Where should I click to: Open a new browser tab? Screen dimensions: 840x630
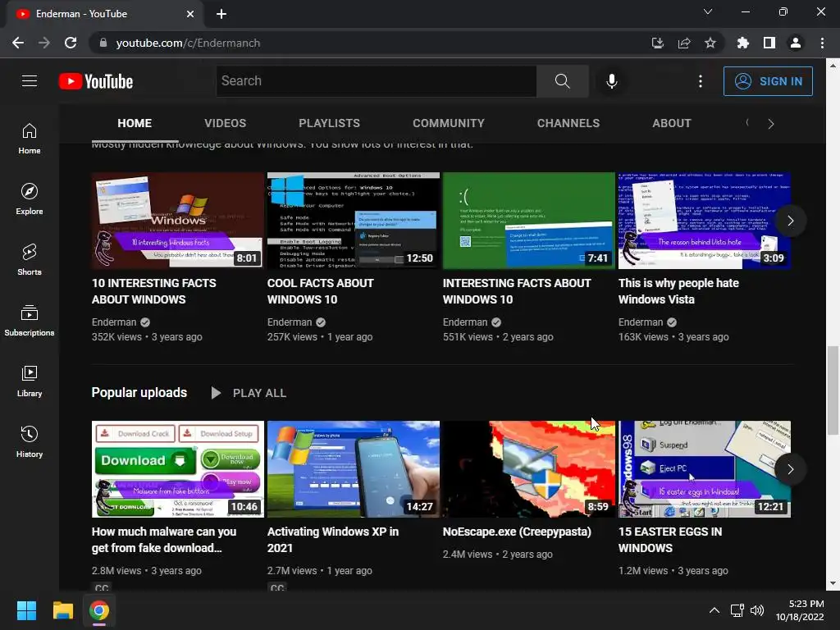point(221,14)
